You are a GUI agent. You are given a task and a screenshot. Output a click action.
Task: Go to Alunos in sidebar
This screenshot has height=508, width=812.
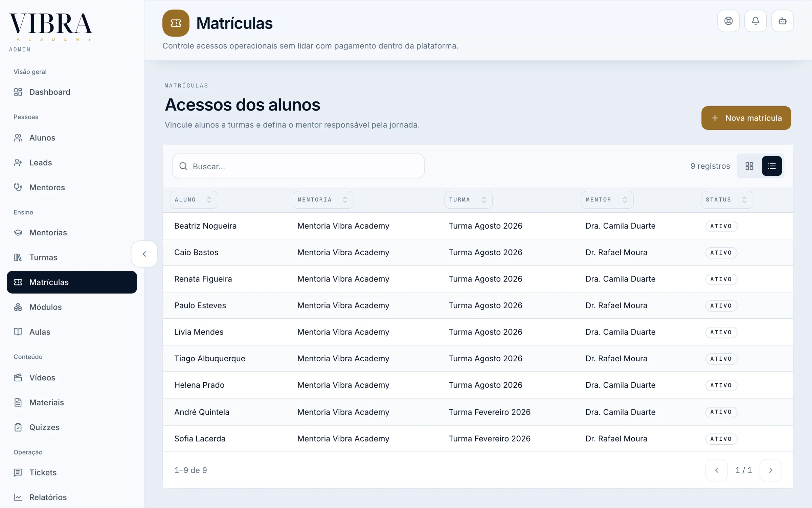click(x=72, y=138)
